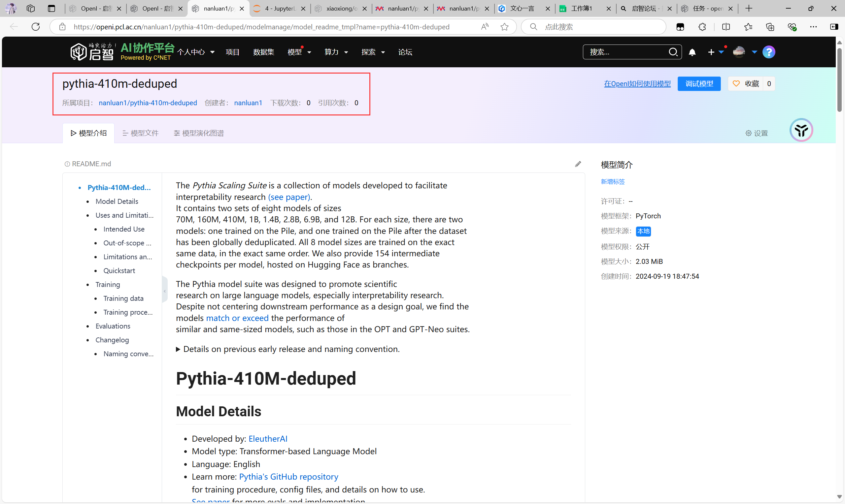Image resolution: width=845 pixels, height=504 pixels.
Task: Switch to the 4 - JupyterLab browser tab
Action: click(280, 9)
